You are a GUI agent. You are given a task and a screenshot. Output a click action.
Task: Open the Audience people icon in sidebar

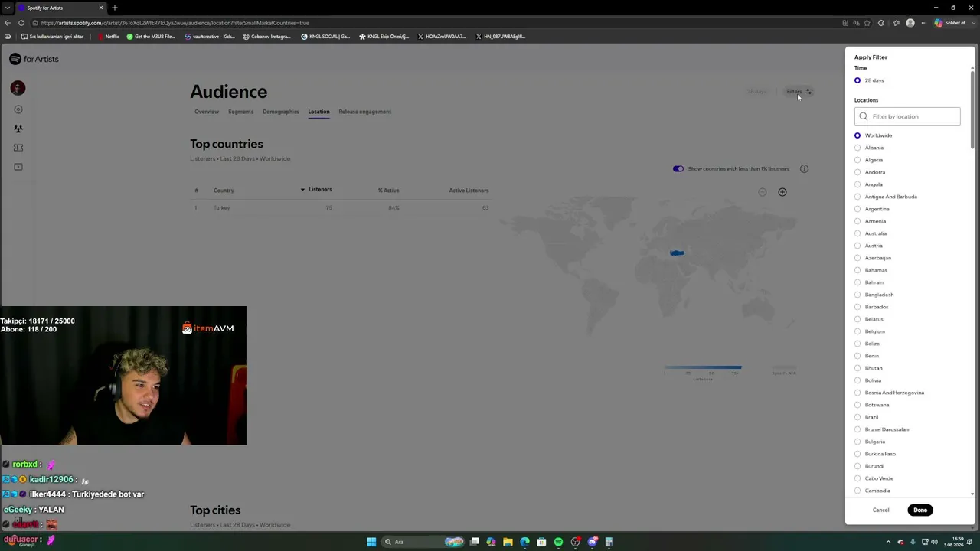click(x=18, y=129)
